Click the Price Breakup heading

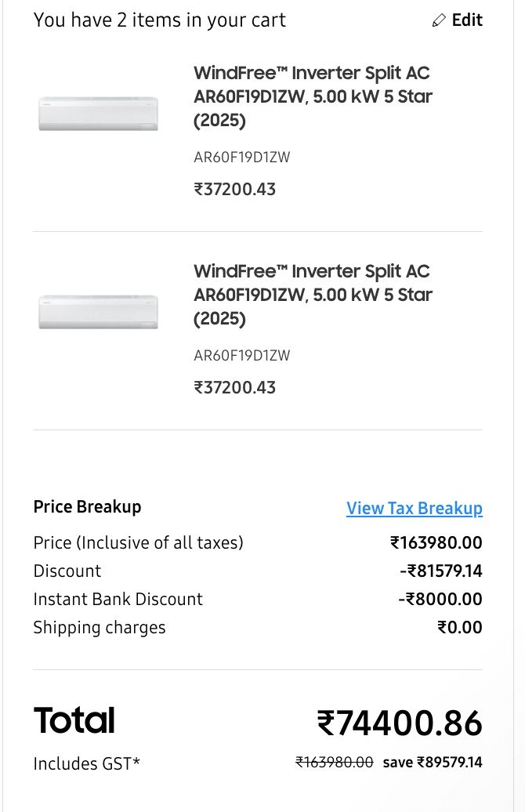click(x=87, y=506)
